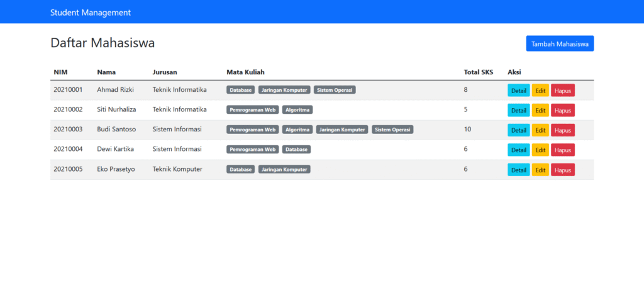Click Algoritma badge in Siti Nurhaliza's row
Image resolution: width=644 pixels, height=293 pixels.
(297, 109)
